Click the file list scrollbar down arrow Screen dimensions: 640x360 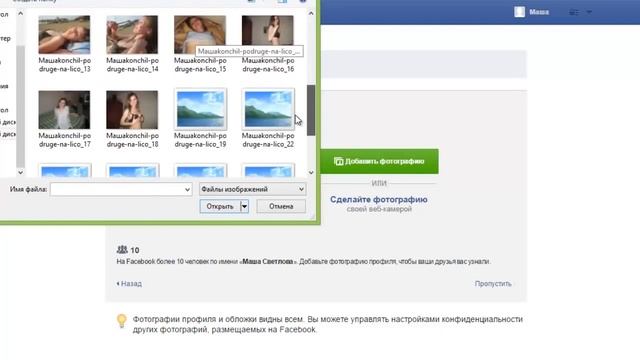pyautogui.click(x=311, y=173)
